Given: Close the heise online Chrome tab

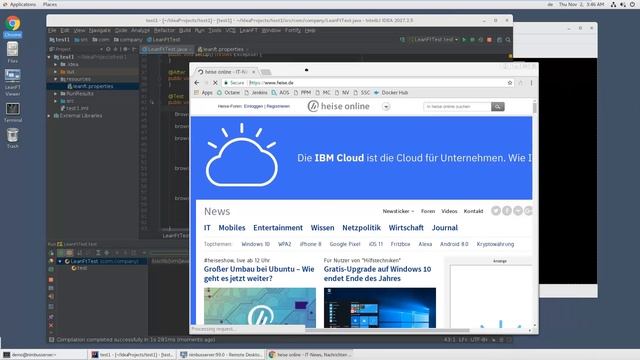Looking at the screenshot, I should (x=253, y=72).
